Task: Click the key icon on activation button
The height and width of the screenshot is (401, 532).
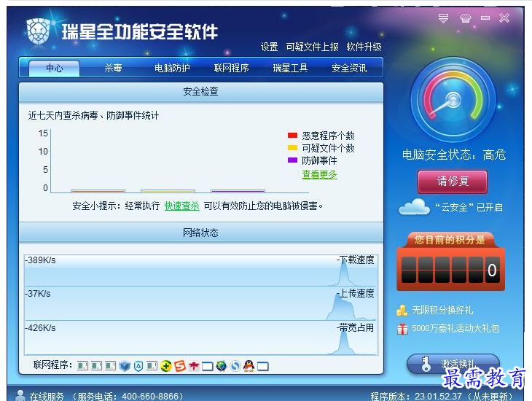Action: click(x=426, y=364)
